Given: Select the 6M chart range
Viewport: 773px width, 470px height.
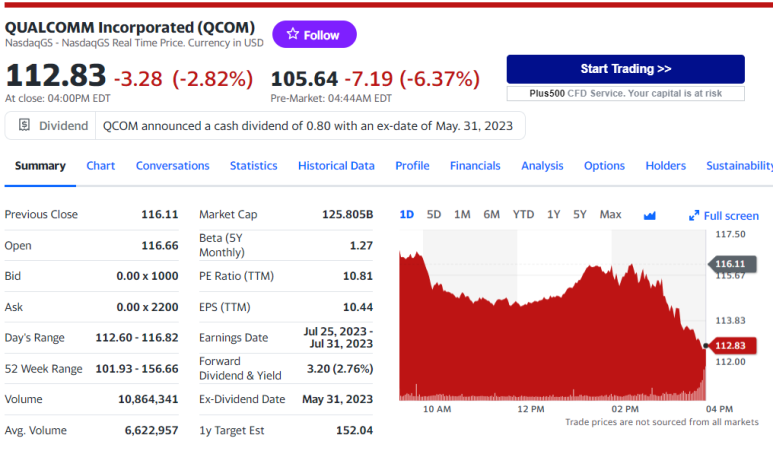Looking at the screenshot, I should (492, 215).
